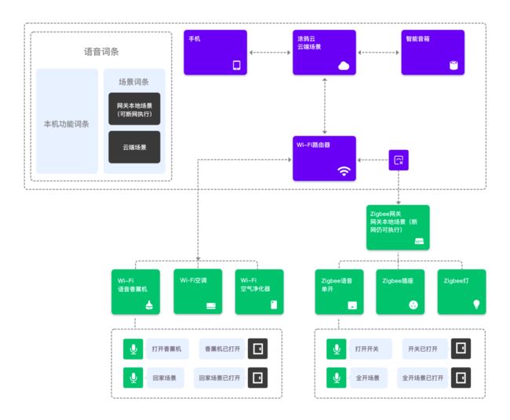Click the dark 云端场景 block under 场景词条
This screenshot has width=510, height=420.
click(x=134, y=147)
